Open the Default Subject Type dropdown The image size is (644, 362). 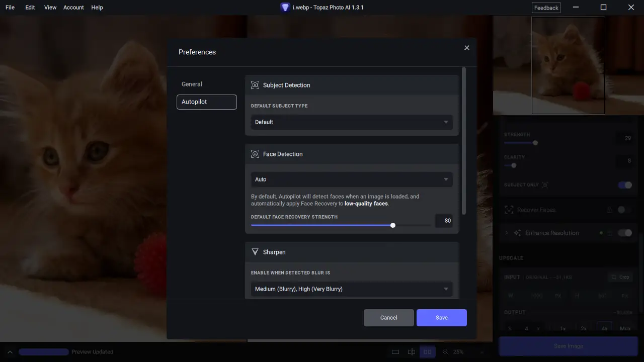point(352,122)
